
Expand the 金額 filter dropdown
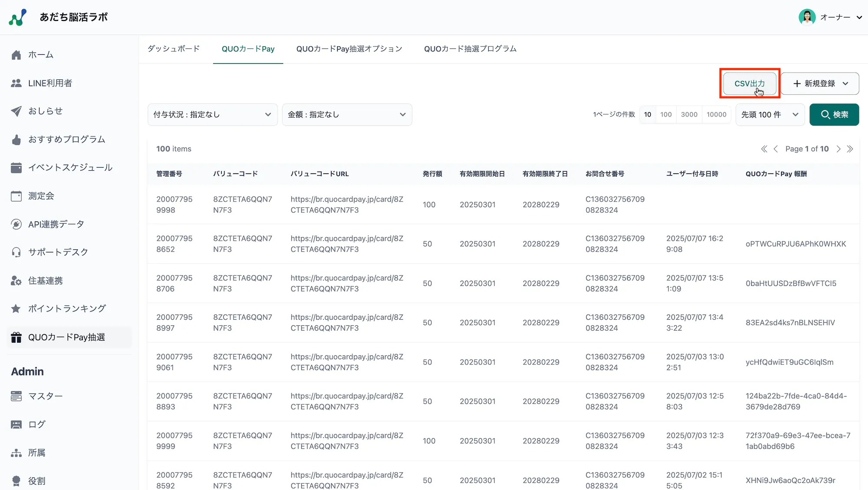pyautogui.click(x=347, y=114)
